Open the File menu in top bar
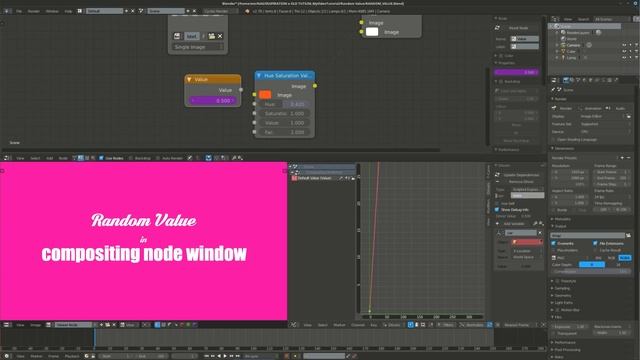640x360 pixels. 19,11
